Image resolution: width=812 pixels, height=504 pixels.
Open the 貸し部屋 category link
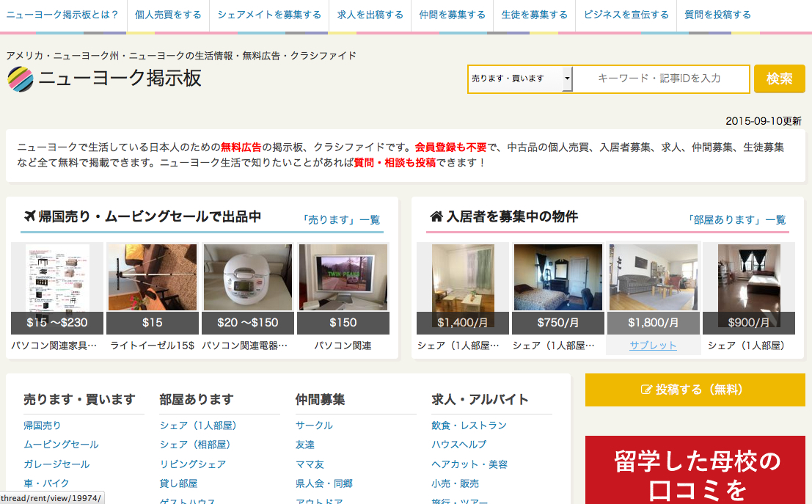click(x=179, y=483)
